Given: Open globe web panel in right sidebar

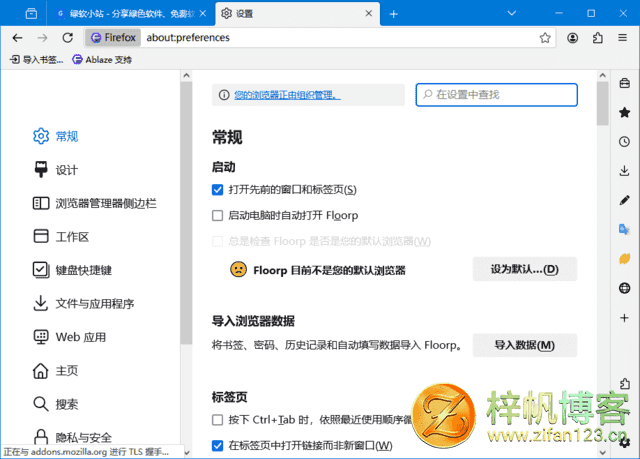Looking at the screenshot, I should (624, 288).
